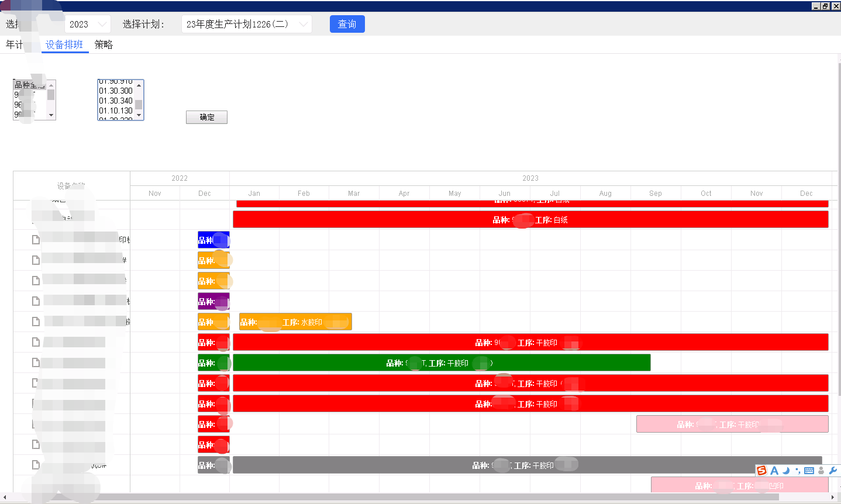The image size is (841, 504).
Task: Open the IME wrench settings icon
Action: point(833,471)
